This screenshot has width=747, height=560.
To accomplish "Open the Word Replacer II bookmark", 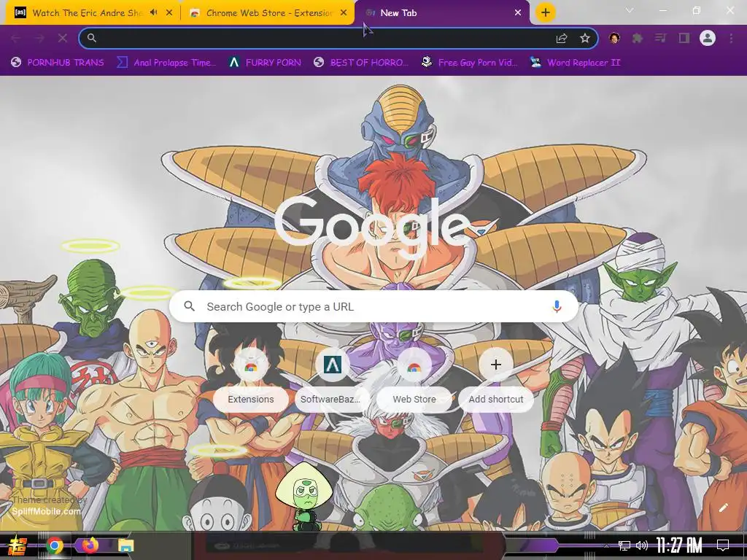I will point(575,63).
